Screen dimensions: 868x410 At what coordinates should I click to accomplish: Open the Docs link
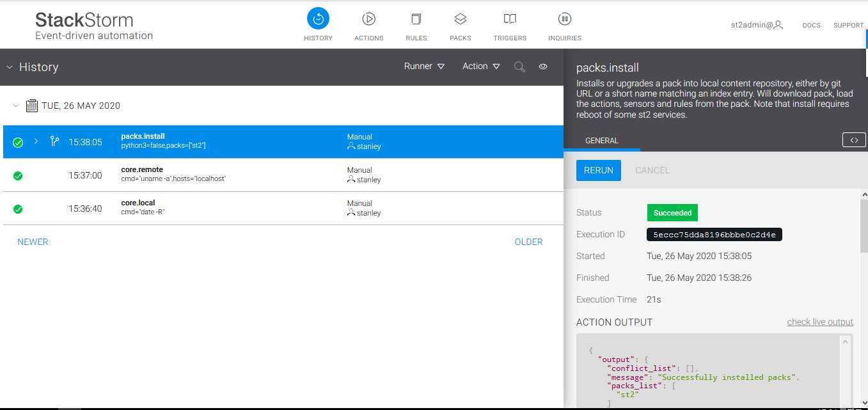(811, 26)
